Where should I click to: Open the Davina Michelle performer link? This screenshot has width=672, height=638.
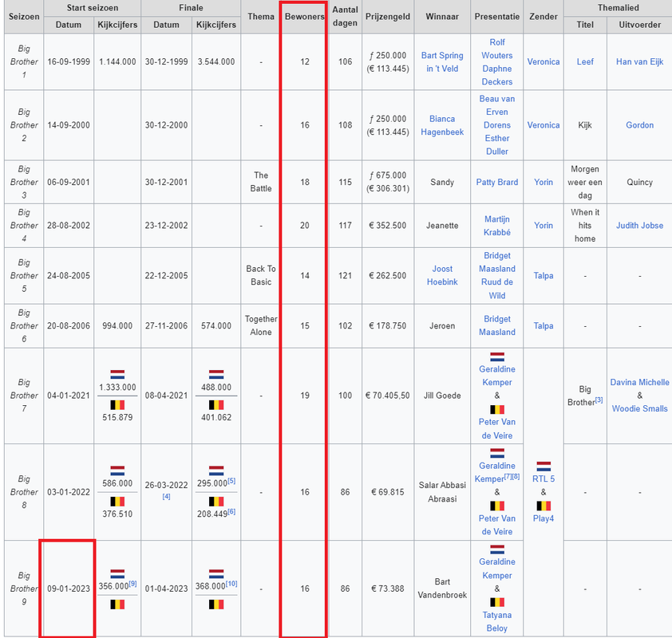click(639, 382)
